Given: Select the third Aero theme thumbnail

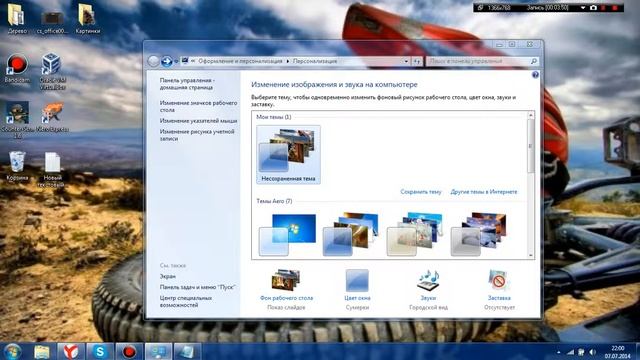Looking at the screenshot, I should [415, 234].
